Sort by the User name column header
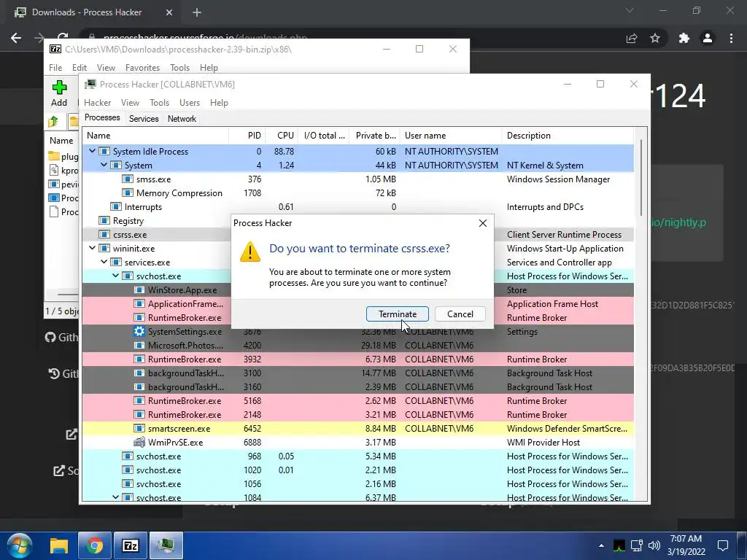The height and width of the screenshot is (560, 747). click(x=451, y=135)
